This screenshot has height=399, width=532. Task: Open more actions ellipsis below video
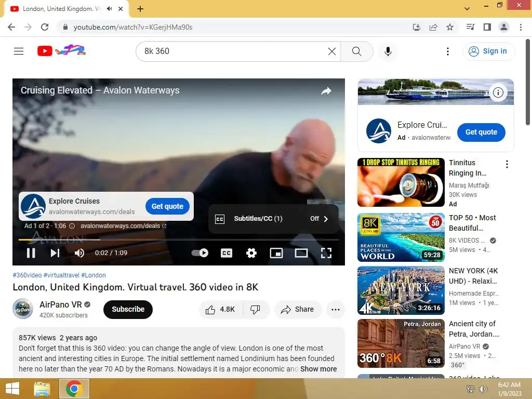336,310
